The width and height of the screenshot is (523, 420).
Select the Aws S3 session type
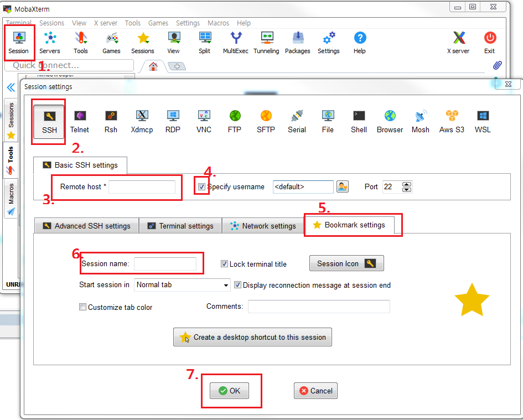(452, 122)
